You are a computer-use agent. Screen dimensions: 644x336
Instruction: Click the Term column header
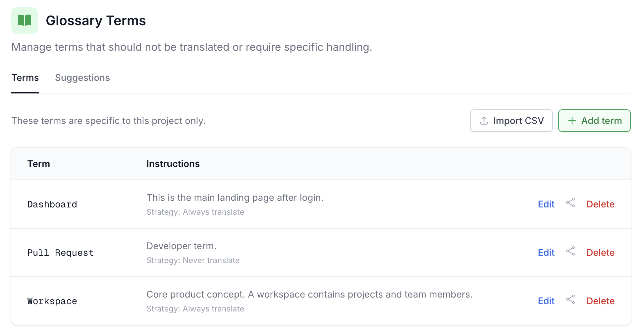(x=38, y=164)
